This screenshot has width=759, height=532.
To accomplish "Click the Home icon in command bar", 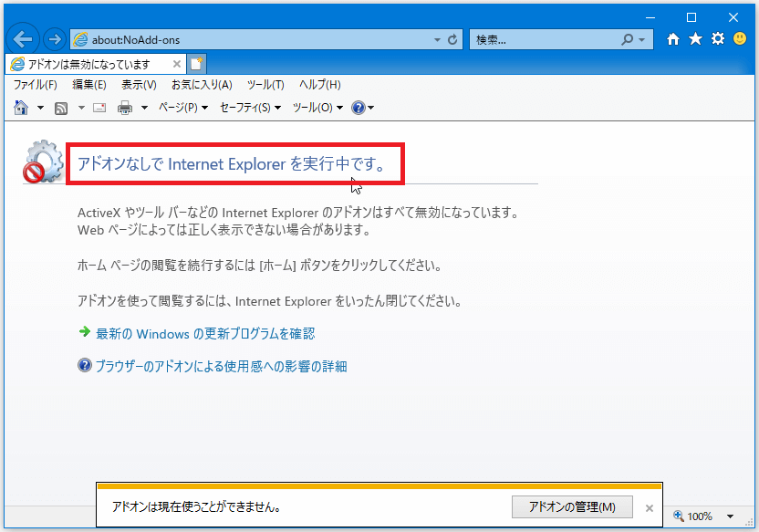I will 21,108.
